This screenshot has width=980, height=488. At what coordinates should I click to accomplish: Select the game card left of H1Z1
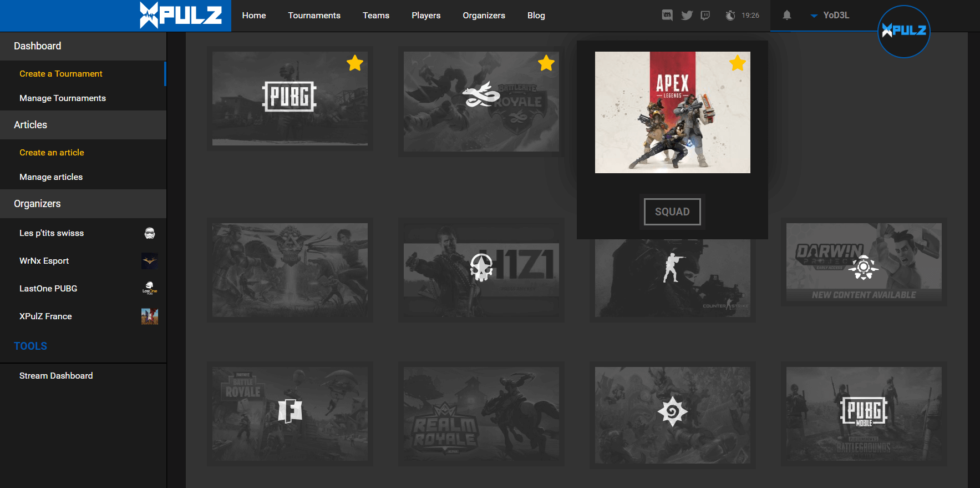pos(290,270)
